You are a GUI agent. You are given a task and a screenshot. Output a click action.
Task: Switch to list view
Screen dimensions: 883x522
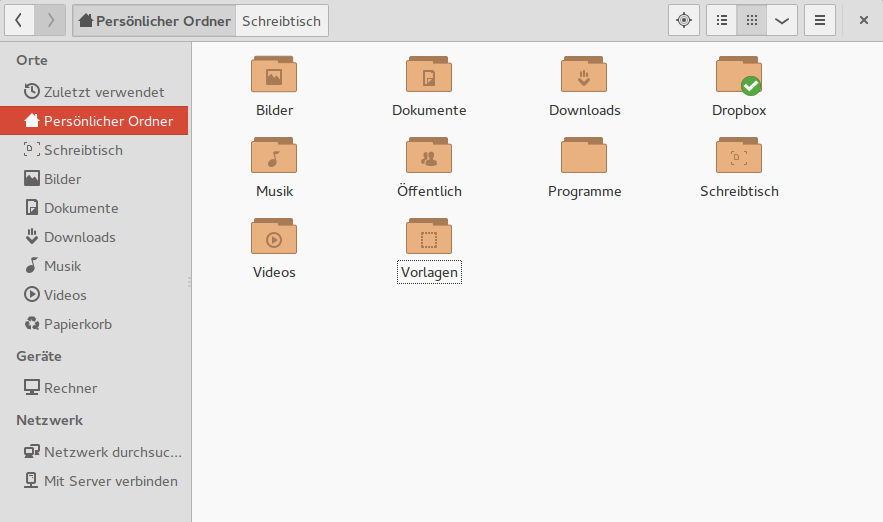tap(722, 20)
